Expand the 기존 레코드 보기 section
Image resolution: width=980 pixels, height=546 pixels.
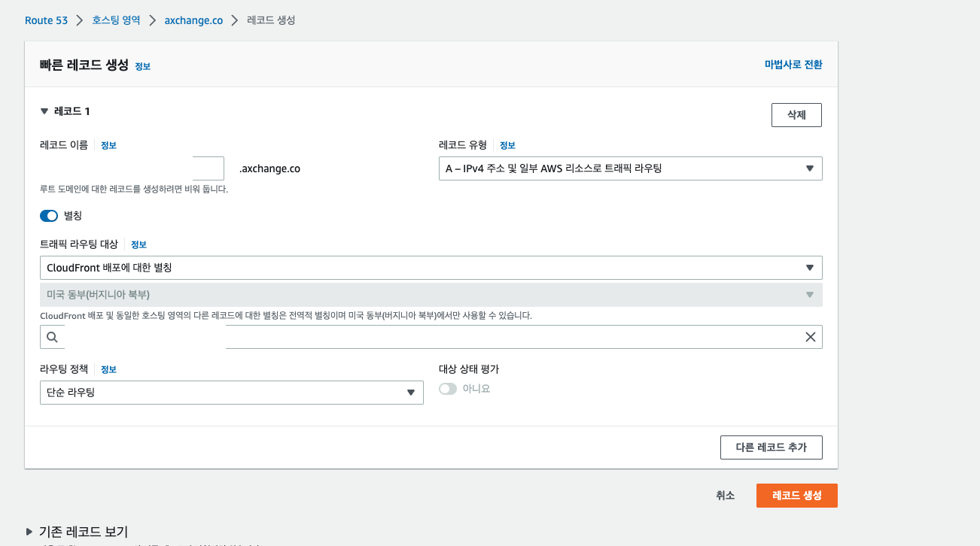pyautogui.click(x=30, y=532)
